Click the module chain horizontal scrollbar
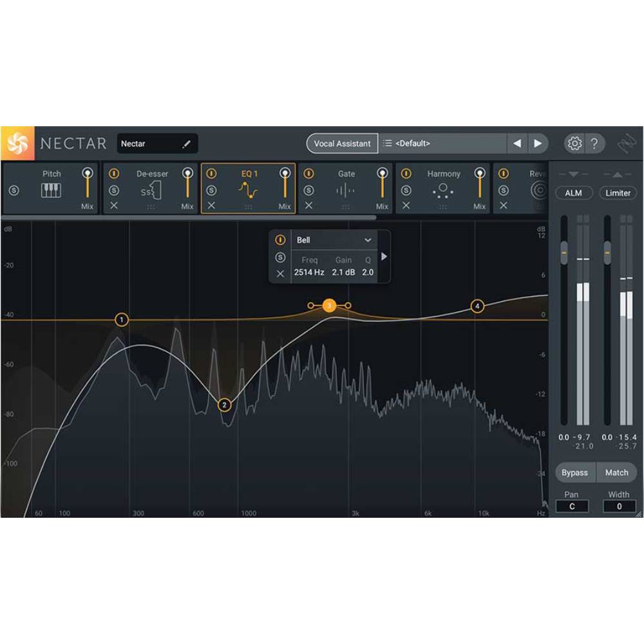644x644 pixels. [x=189, y=217]
